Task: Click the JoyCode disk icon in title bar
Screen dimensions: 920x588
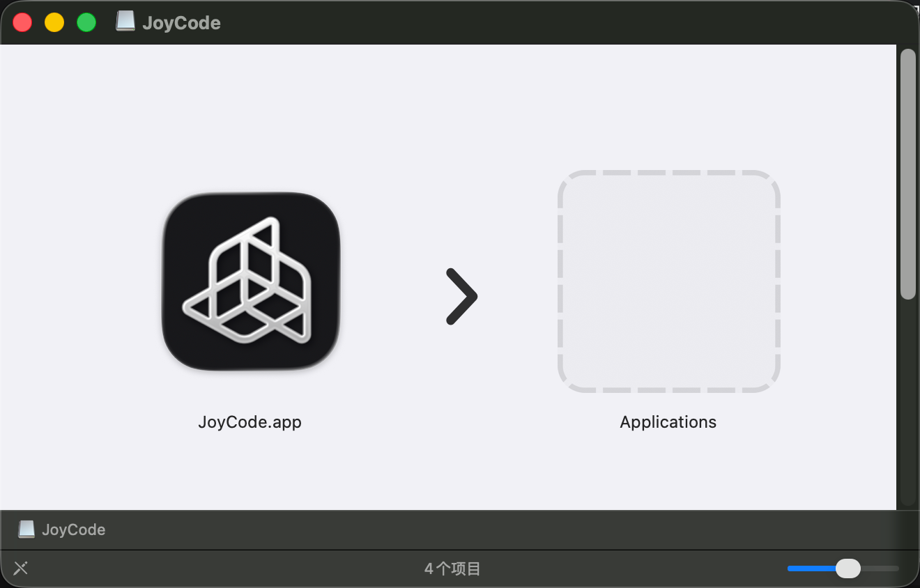Action: point(125,22)
